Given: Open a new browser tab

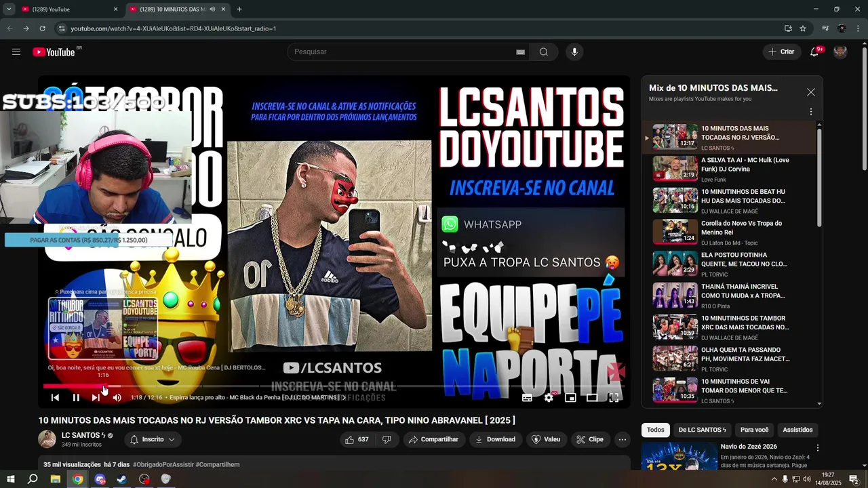Looking at the screenshot, I should [239, 9].
